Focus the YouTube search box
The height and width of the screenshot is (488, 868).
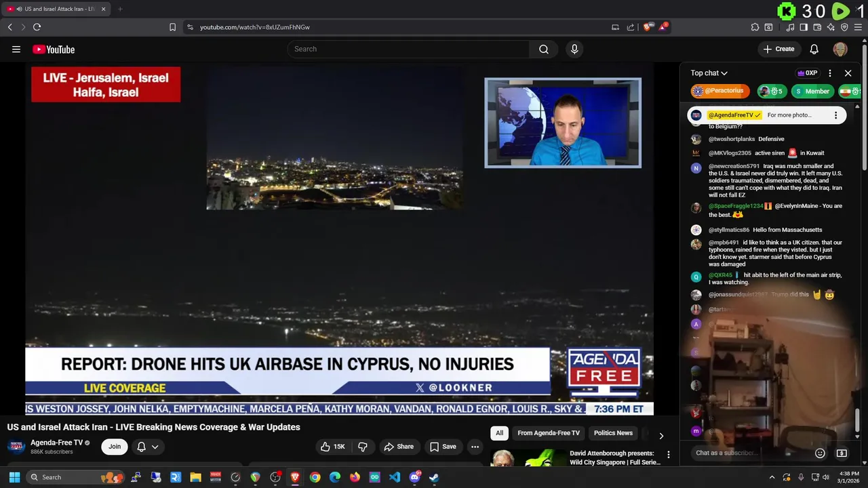pos(408,49)
